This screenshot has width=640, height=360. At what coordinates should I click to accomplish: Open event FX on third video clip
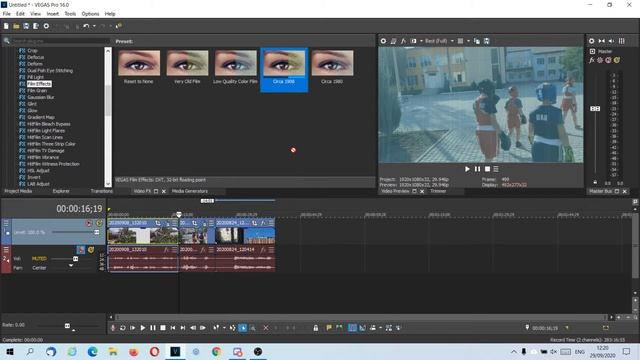tap(263, 223)
